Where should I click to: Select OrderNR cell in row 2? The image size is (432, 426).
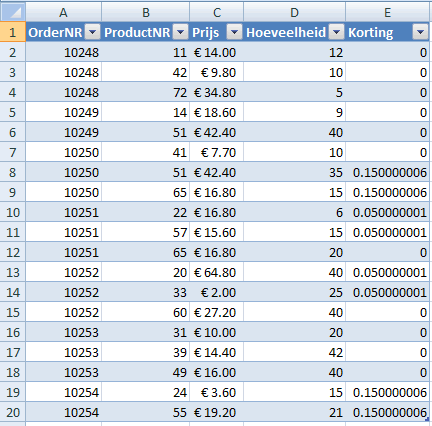coord(63,52)
